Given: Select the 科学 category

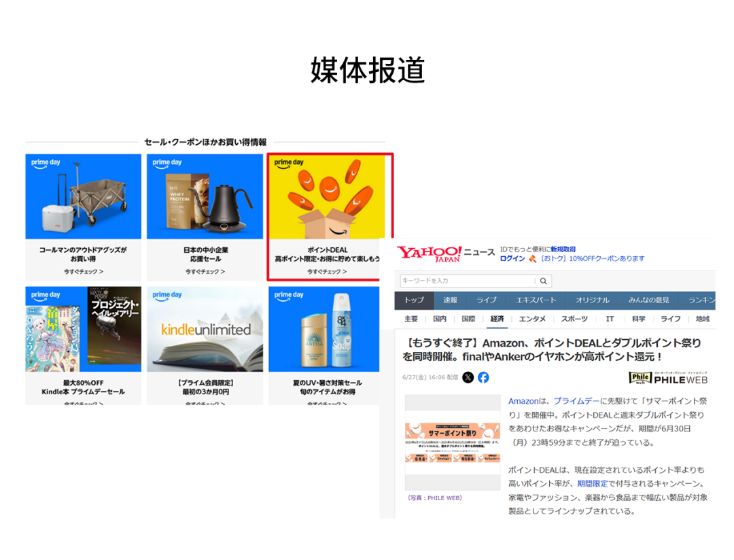Looking at the screenshot, I should tap(638, 319).
